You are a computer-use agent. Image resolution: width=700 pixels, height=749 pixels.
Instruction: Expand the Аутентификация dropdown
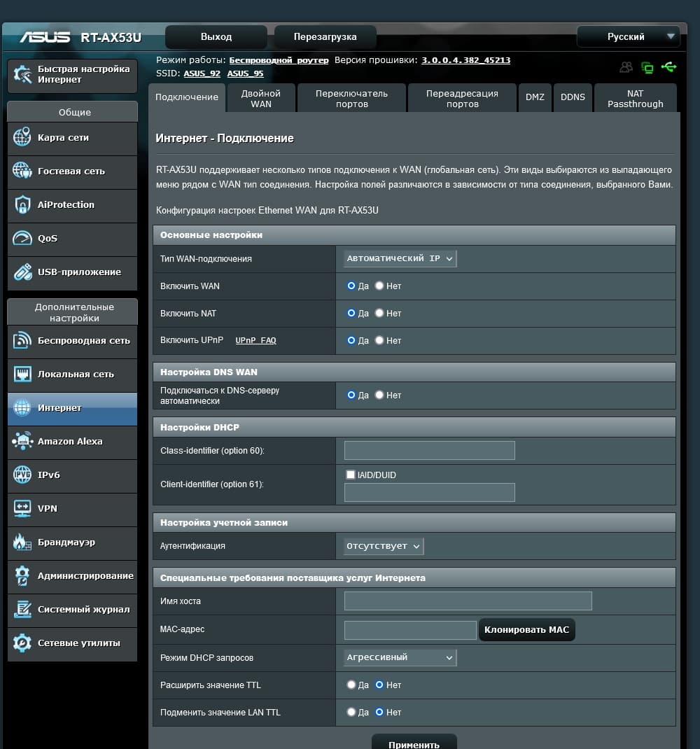click(x=384, y=545)
